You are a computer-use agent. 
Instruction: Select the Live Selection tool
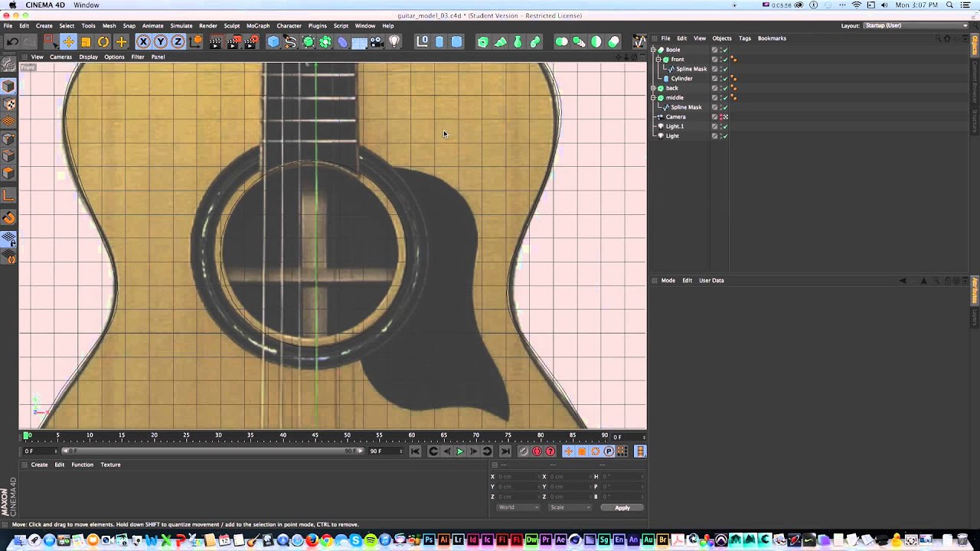point(50,42)
